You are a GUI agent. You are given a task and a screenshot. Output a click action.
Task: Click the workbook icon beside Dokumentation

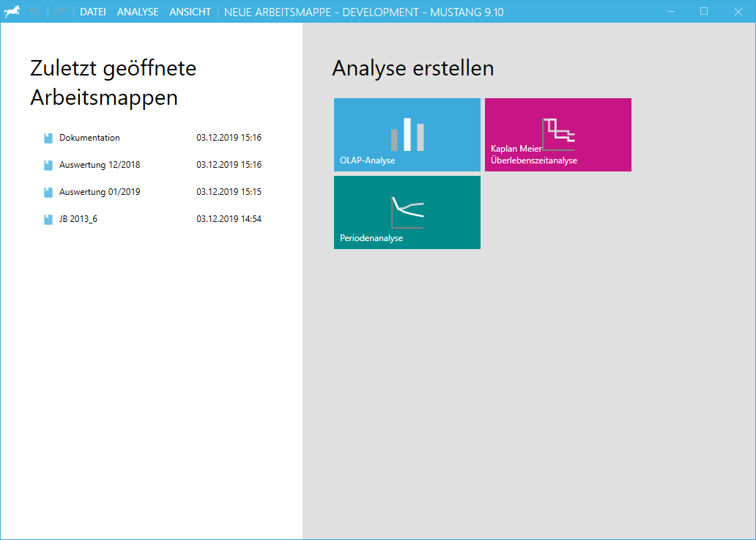pos(47,137)
